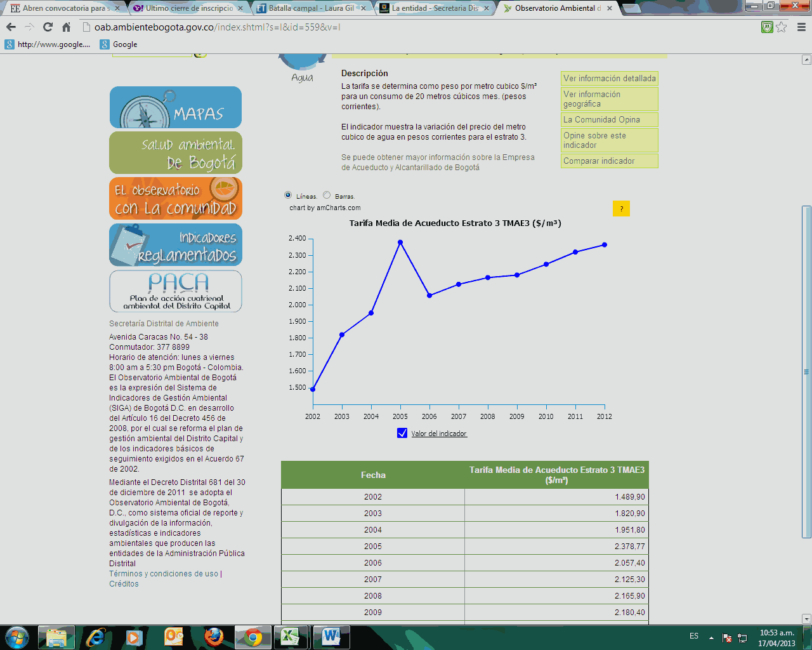
Task: Show hidden system tray icons
Action: [711, 637]
